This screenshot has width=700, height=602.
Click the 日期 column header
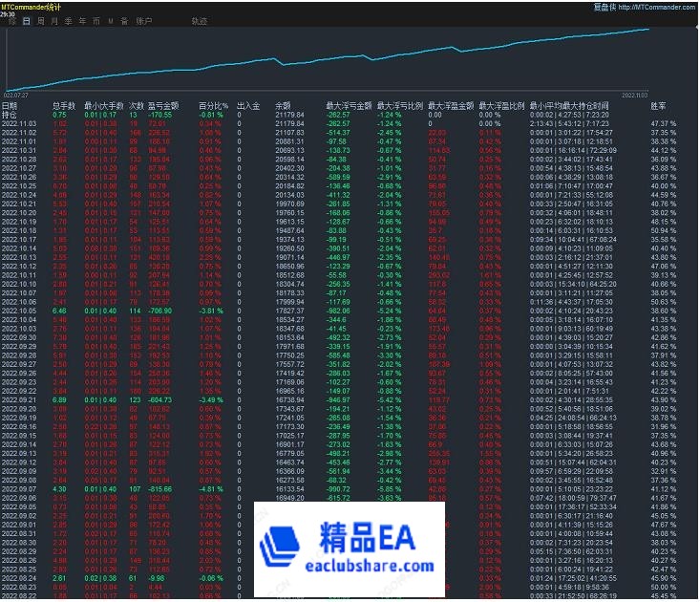[x=10, y=105]
